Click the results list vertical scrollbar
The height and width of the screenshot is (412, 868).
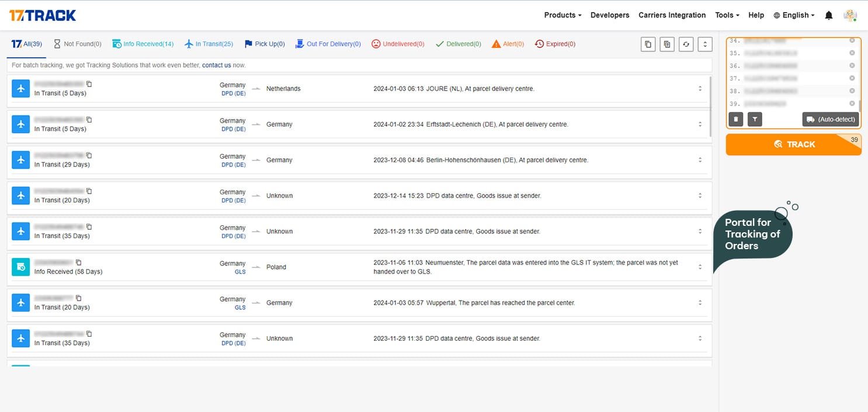click(x=710, y=105)
